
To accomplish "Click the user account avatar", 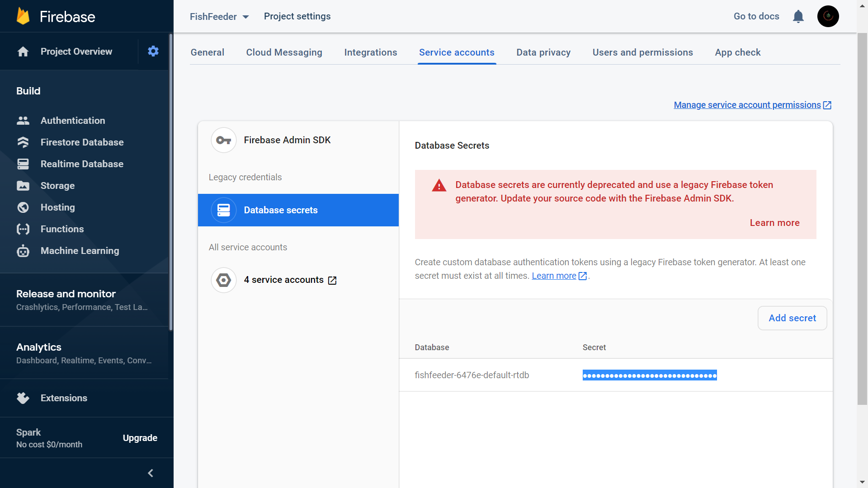I will (x=828, y=16).
